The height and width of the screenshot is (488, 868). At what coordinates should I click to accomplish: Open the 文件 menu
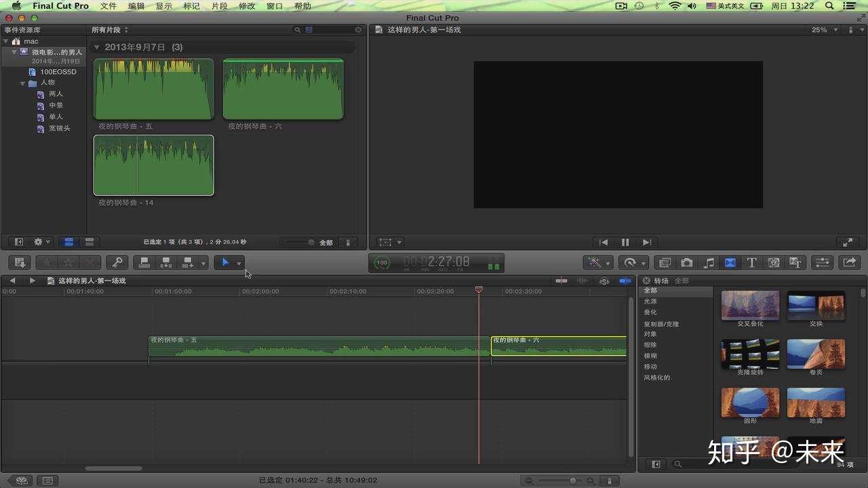[x=108, y=5]
